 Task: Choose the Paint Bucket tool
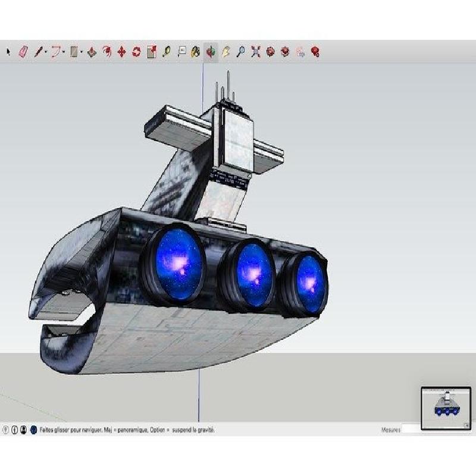tap(196, 52)
